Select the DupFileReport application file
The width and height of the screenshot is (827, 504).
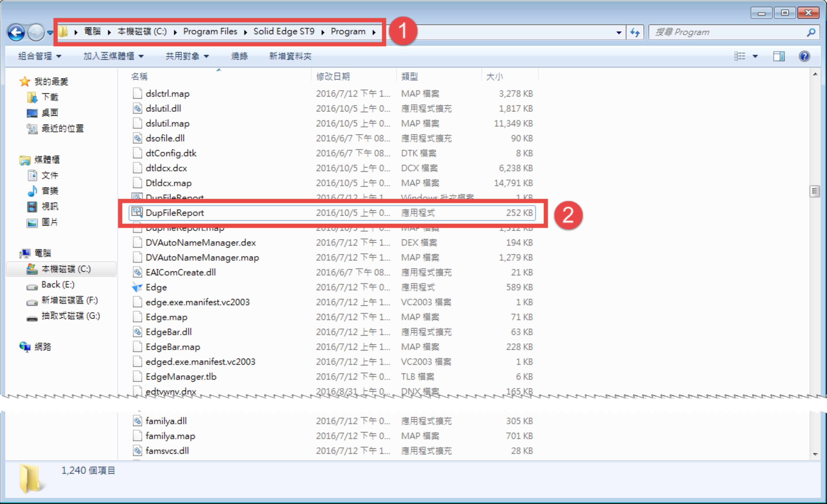click(x=332, y=213)
